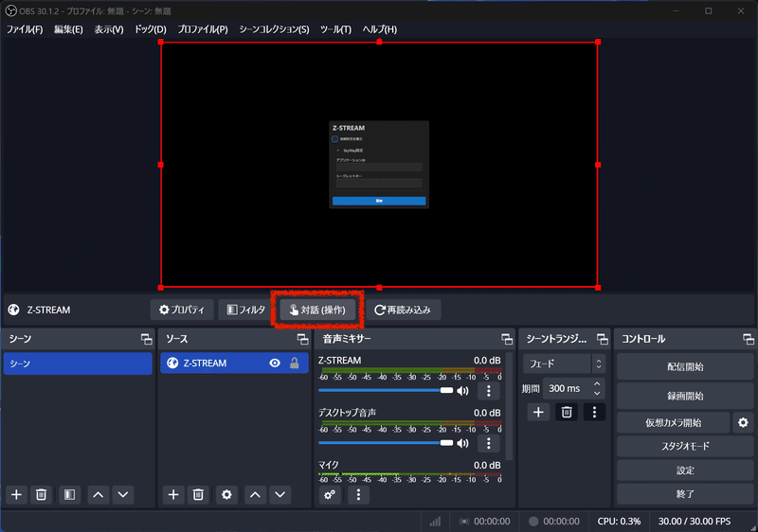Screen dimensions: 758x532
Task: Decrease transition duration with down arrow
Action: click(x=598, y=393)
